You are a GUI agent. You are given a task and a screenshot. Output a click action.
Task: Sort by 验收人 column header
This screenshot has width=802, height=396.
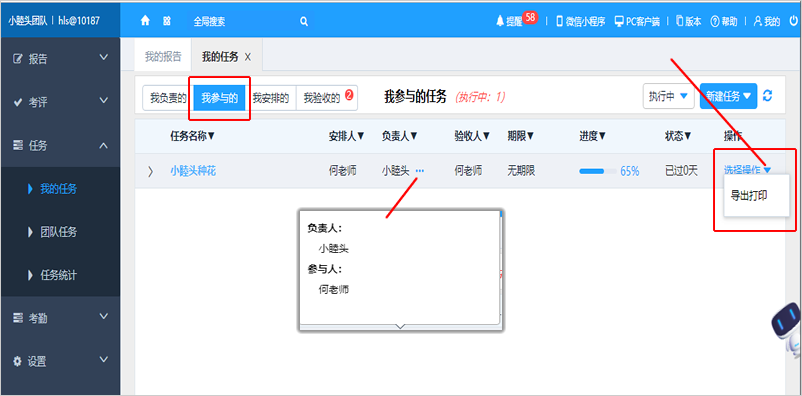point(472,136)
